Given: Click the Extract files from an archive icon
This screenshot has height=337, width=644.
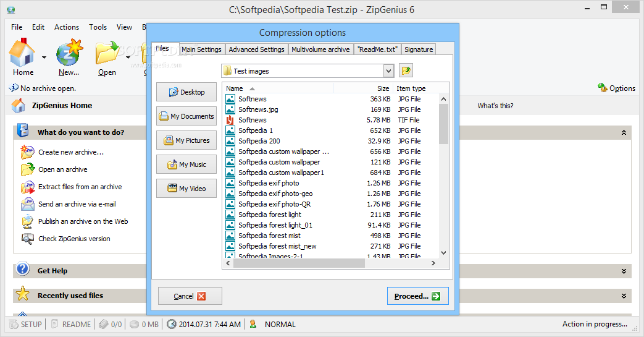Looking at the screenshot, I should [28, 187].
